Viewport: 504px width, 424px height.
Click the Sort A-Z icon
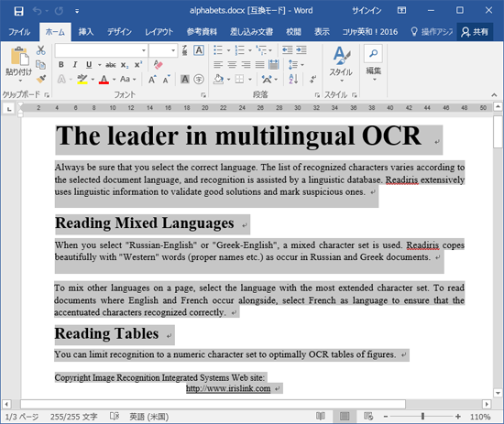coord(293,79)
